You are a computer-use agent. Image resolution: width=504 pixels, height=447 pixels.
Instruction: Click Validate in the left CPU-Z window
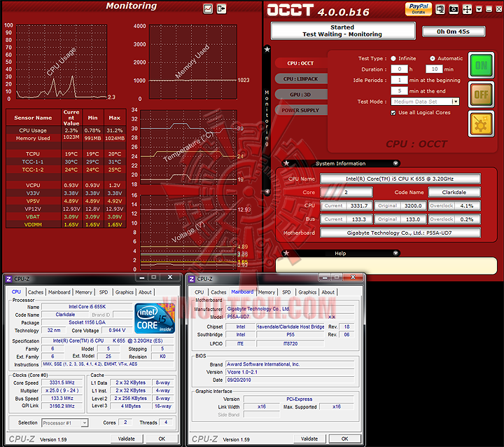point(127,439)
